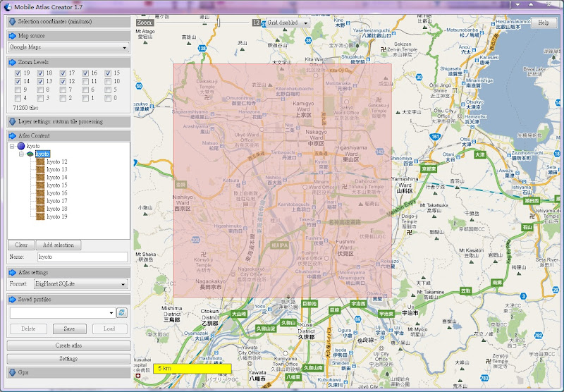Viewport: 564px width, 392px height.
Task: Click the Create atlas button
Action: [x=68, y=345]
